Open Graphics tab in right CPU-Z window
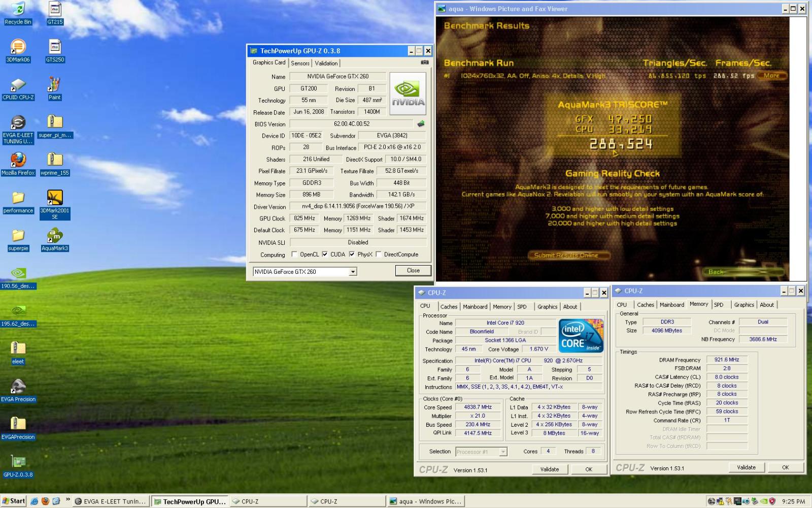812x508 pixels. tap(744, 305)
